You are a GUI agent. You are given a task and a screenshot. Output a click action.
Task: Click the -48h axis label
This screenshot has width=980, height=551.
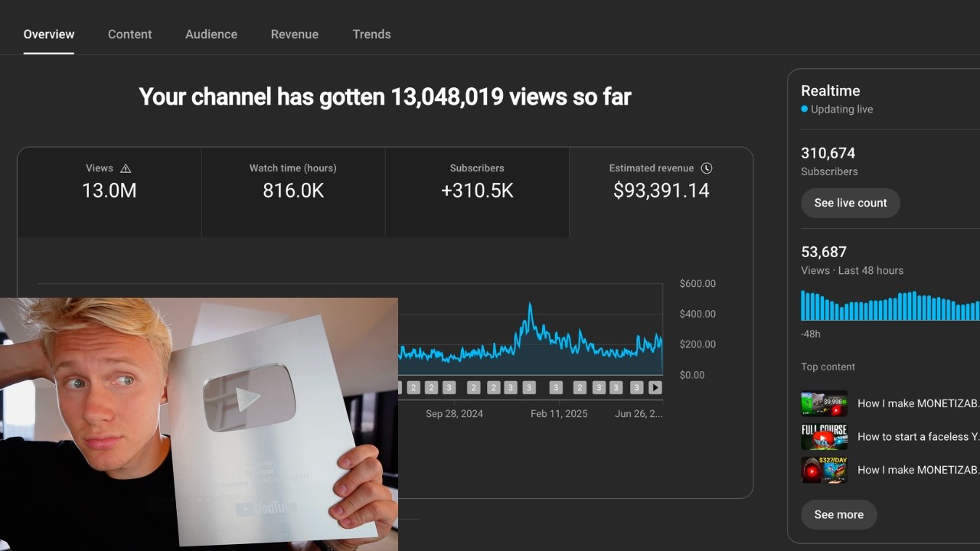pyautogui.click(x=811, y=334)
